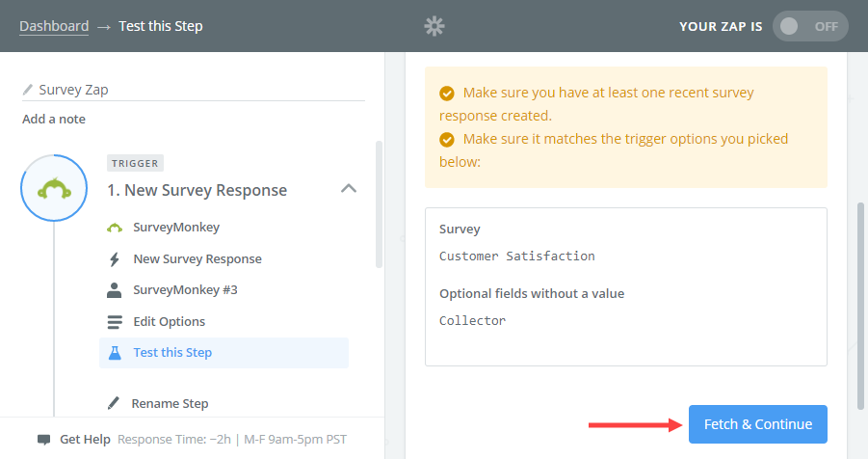Click the 1. New Survey Response heading
Image resolution: width=868 pixels, height=459 pixels.
[197, 190]
